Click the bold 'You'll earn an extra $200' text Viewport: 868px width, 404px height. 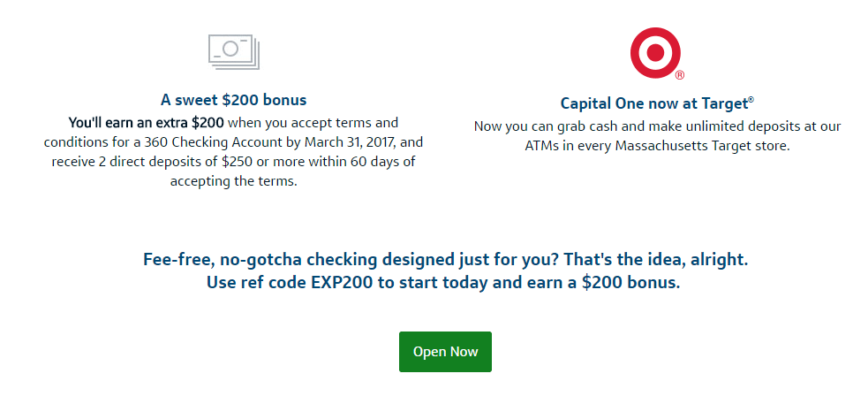point(147,122)
